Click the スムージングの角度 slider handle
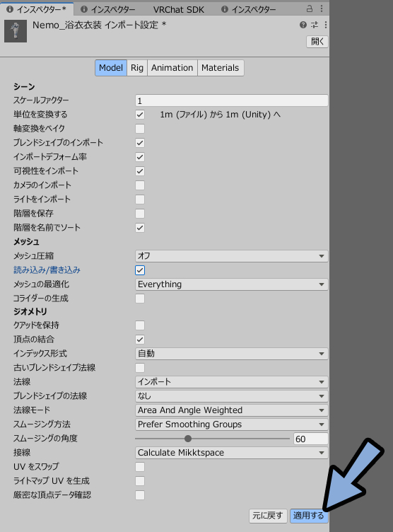 [188, 439]
